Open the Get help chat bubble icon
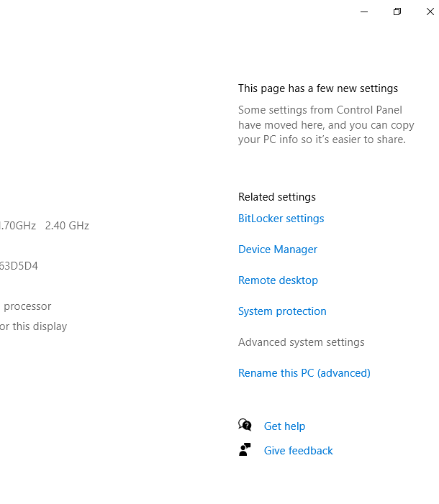The image size is (439, 504). tap(245, 425)
